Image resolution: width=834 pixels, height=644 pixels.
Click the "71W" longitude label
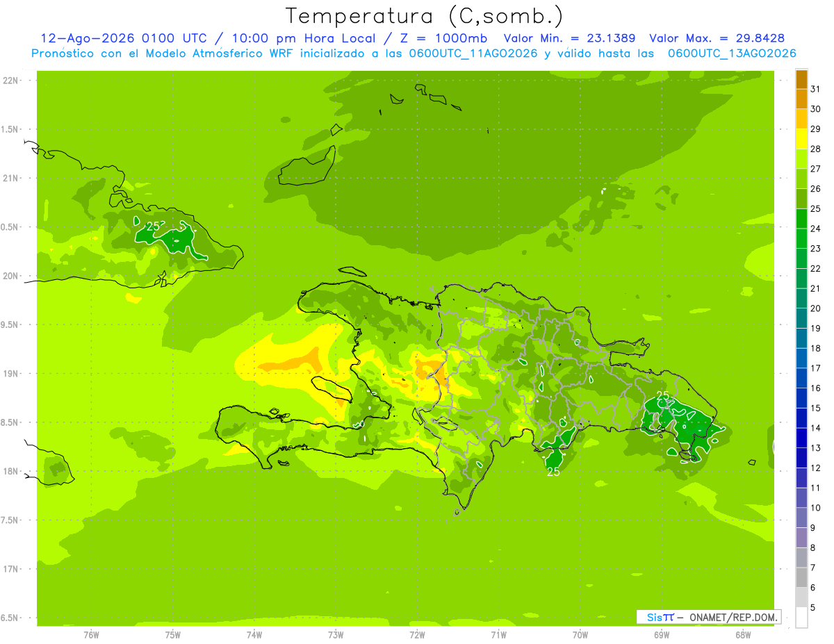pos(498,634)
